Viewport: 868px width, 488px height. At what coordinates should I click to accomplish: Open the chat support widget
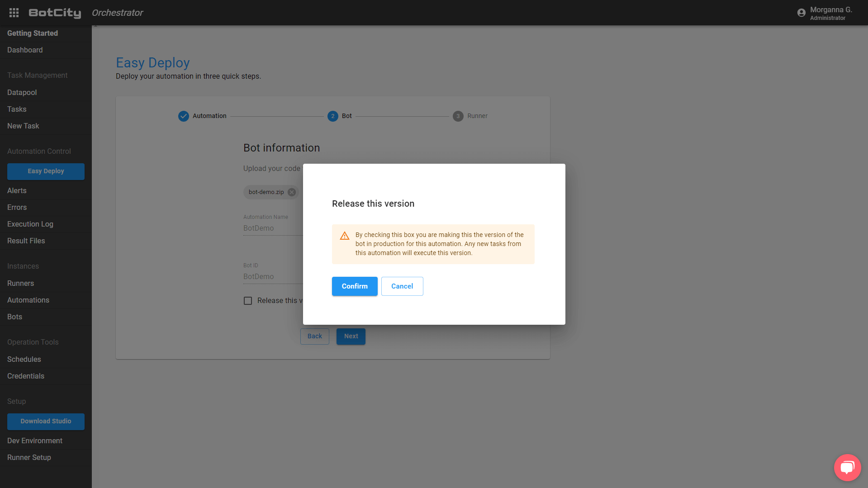[x=848, y=467]
